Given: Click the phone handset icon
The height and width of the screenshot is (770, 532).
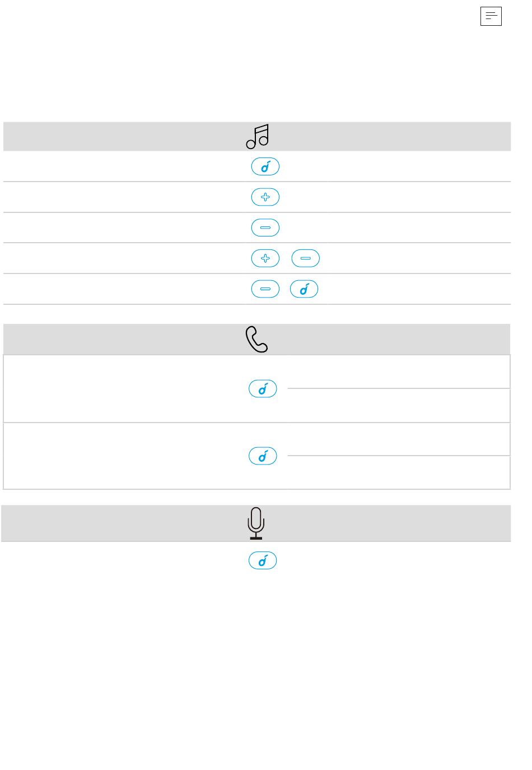Looking at the screenshot, I should click(x=257, y=340).
